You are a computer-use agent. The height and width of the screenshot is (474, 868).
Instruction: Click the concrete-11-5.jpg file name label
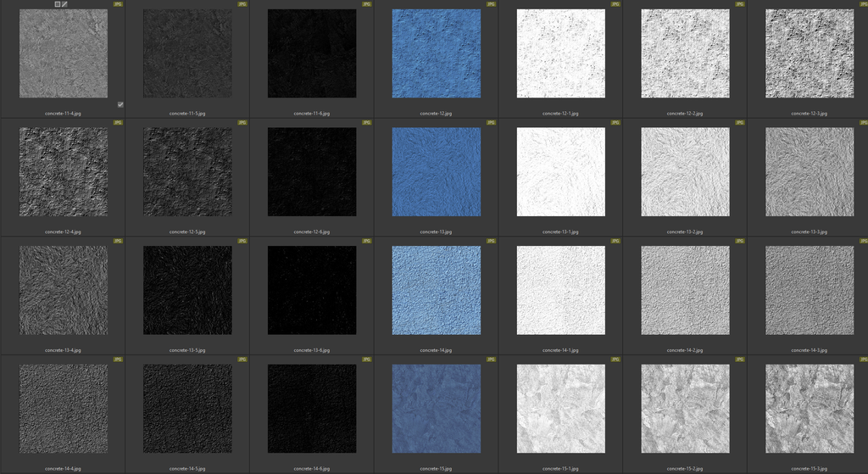[x=187, y=113]
